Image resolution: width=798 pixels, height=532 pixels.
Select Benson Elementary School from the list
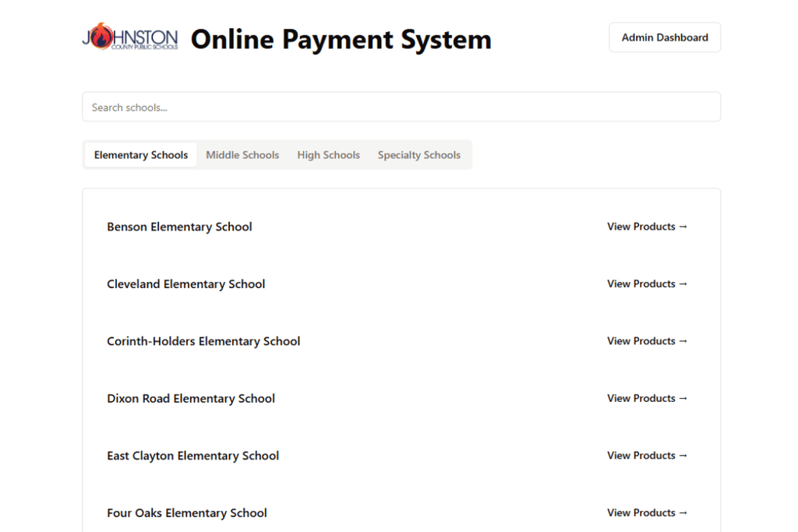[x=179, y=227]
